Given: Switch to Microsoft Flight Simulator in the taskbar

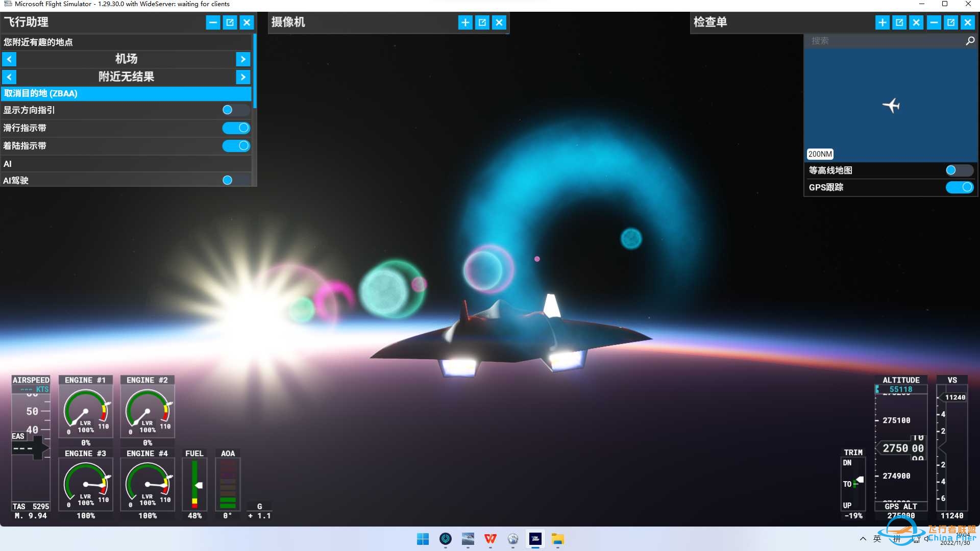Looking at the screenshot, I should pyautogui.click(x=535, y=539).
